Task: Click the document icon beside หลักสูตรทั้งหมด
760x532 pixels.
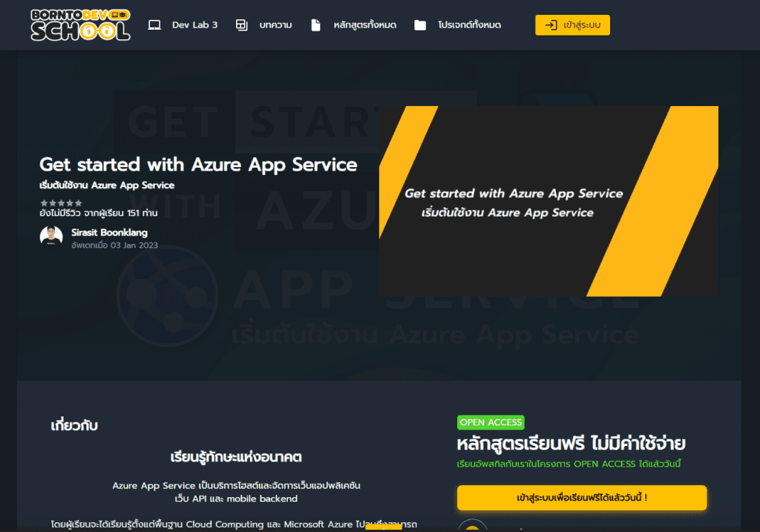Action: click(x=315, y=24)
